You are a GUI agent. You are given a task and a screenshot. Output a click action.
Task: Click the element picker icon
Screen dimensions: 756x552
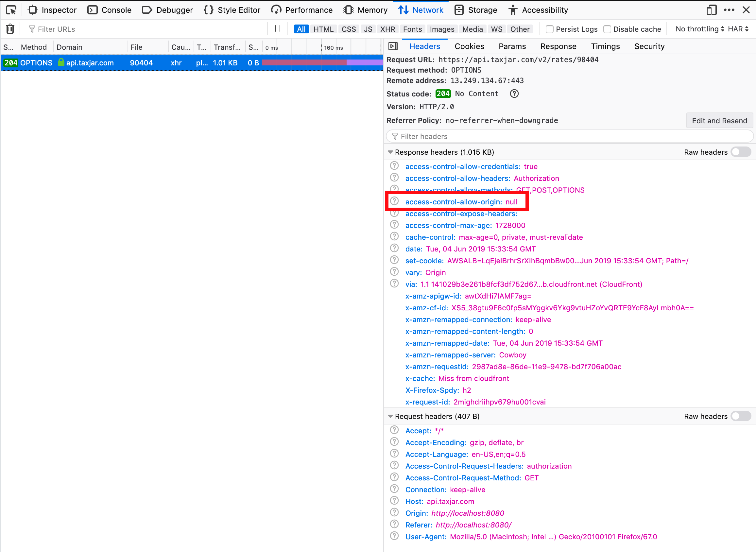[11, 10]
